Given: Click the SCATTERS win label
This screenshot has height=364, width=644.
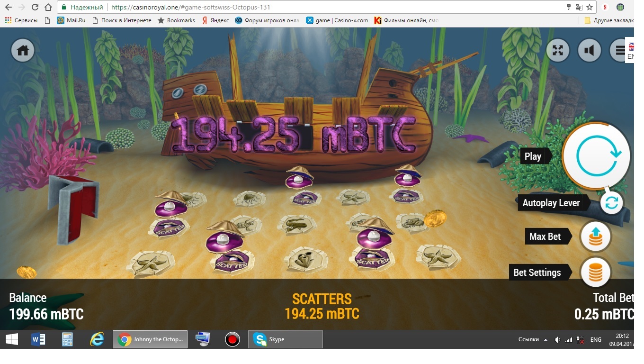Looking at the screenshot, I should 322,299.
